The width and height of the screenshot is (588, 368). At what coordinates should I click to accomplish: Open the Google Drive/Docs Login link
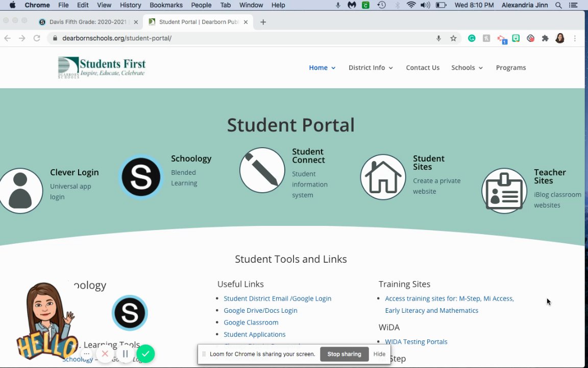[261, 311]
